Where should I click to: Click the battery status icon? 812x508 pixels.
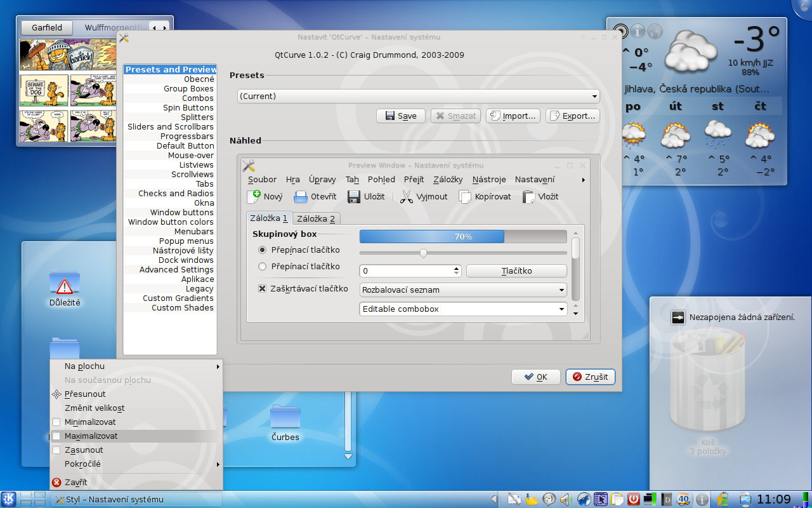coord(721,499)
